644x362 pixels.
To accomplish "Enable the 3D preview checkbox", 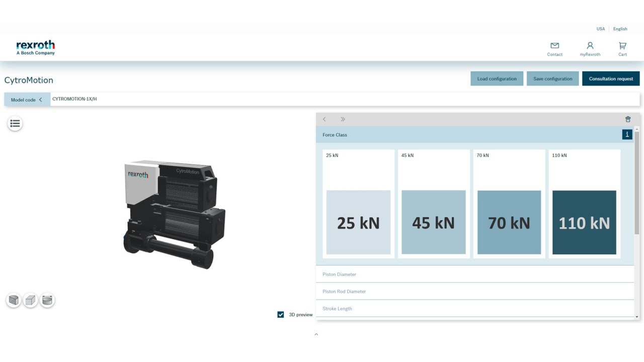I will coord(280,314).
